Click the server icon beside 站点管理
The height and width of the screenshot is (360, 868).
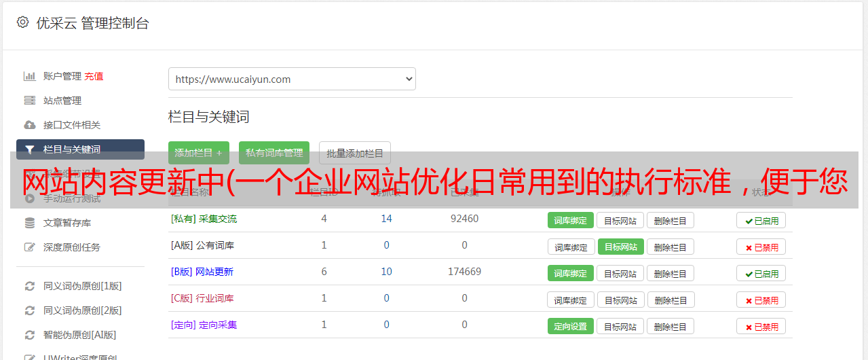29,101
